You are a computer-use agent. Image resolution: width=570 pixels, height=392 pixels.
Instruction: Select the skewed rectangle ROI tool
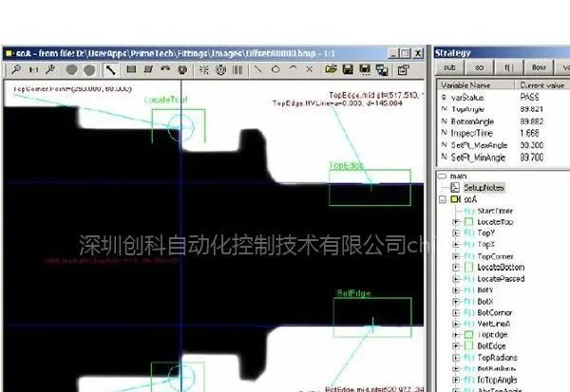(x=148, y=69)
